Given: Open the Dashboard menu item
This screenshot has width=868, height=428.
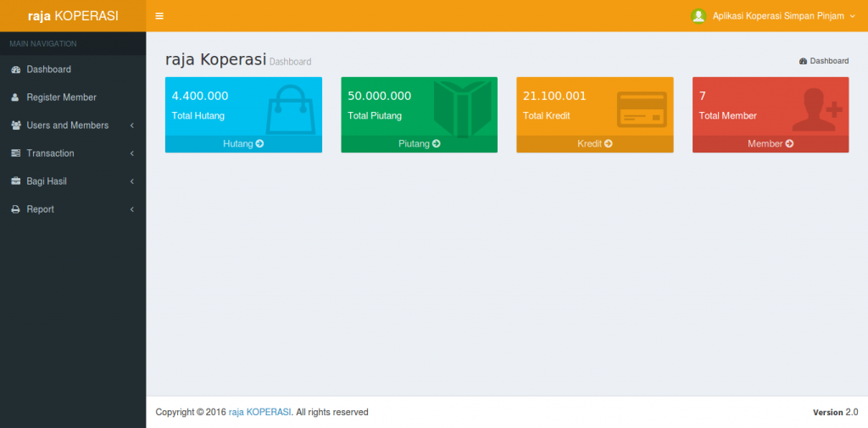Looking at the screenshot, I should pos(73,69).
